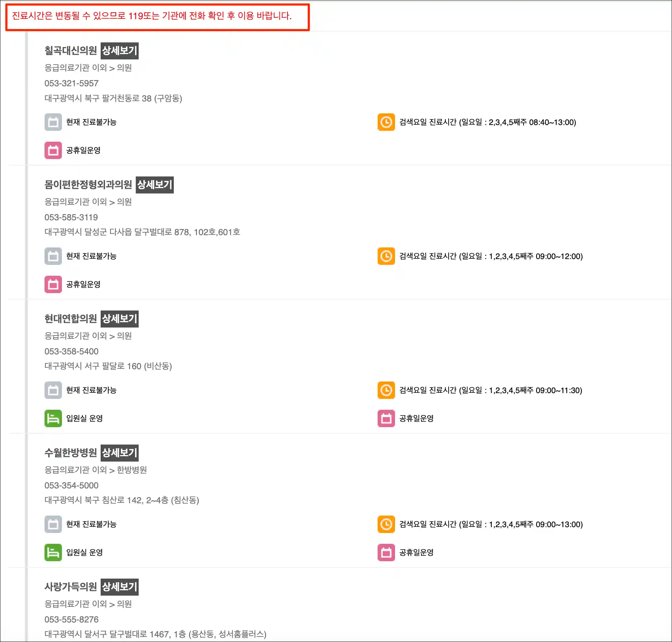
Task: Click the orange clock icon for 수월한방병원
Action: [386, 524]
